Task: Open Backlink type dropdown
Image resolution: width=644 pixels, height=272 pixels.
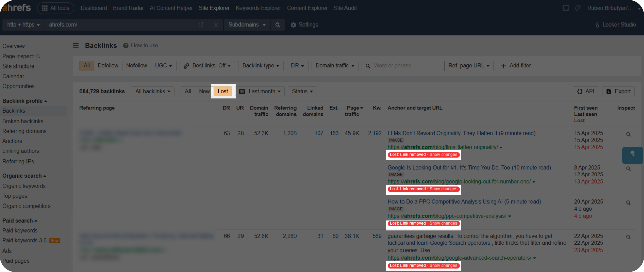Action: click(261, 66)
